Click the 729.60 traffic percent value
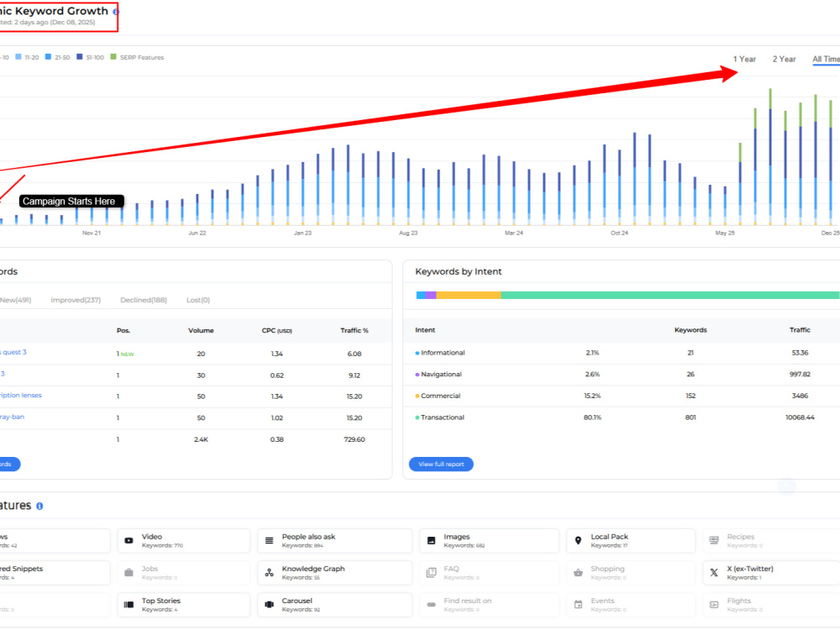 point(354,439)
